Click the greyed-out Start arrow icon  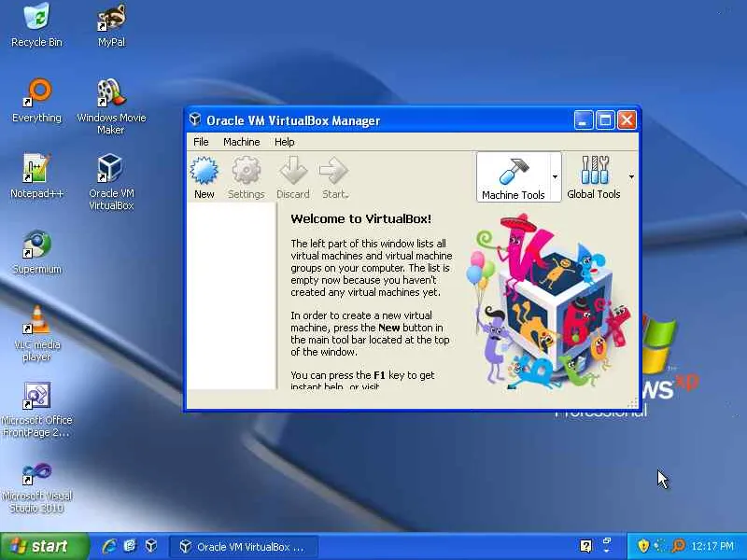pyautogui.click(x=333, y=171)
